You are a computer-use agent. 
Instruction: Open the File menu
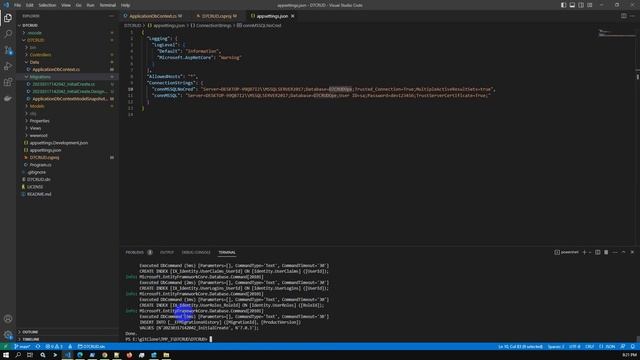(17, 5)
